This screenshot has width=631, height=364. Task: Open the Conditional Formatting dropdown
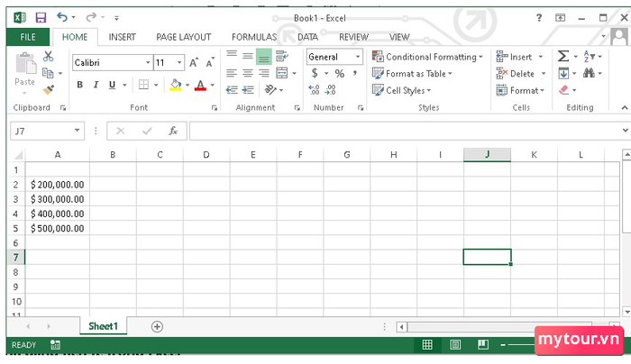click(427, 57)
